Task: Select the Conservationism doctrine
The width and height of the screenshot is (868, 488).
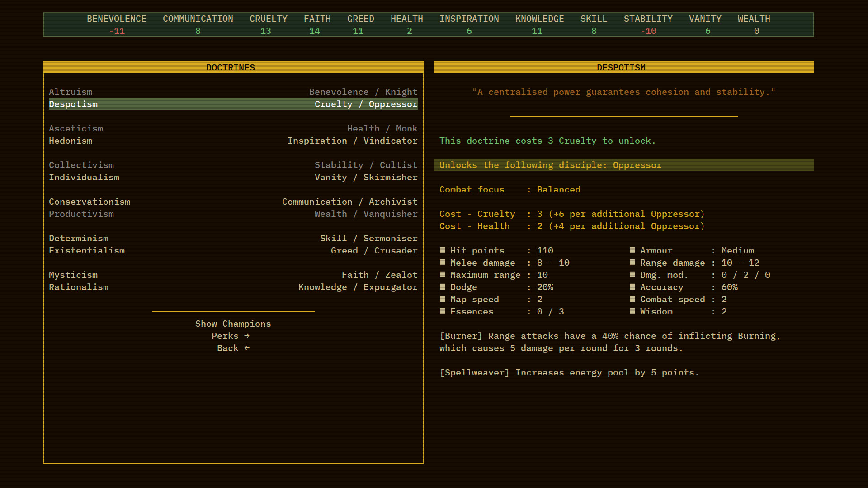Action: (x=90, y=202)
